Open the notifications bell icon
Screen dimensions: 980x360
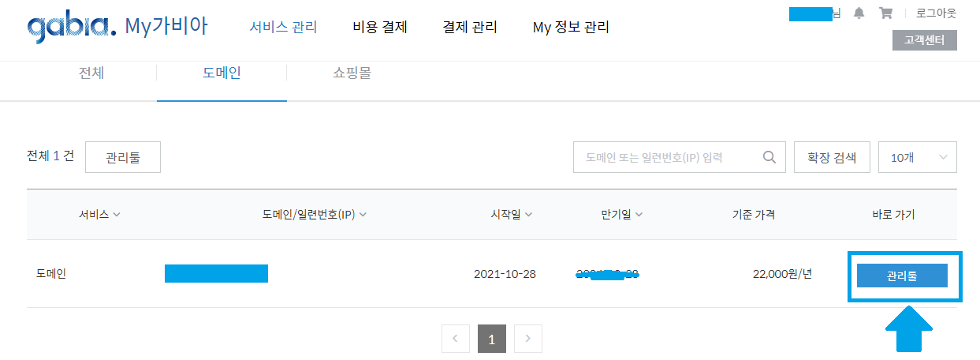click(859, 13)
